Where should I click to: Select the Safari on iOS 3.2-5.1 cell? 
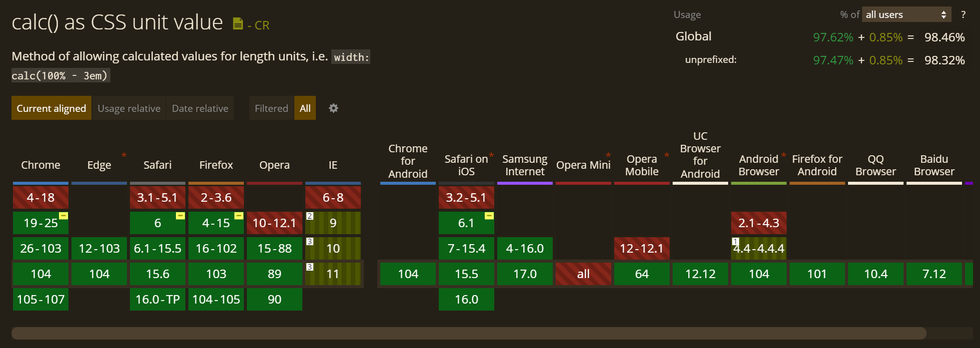pyautogui.click(x=466, y=197)
